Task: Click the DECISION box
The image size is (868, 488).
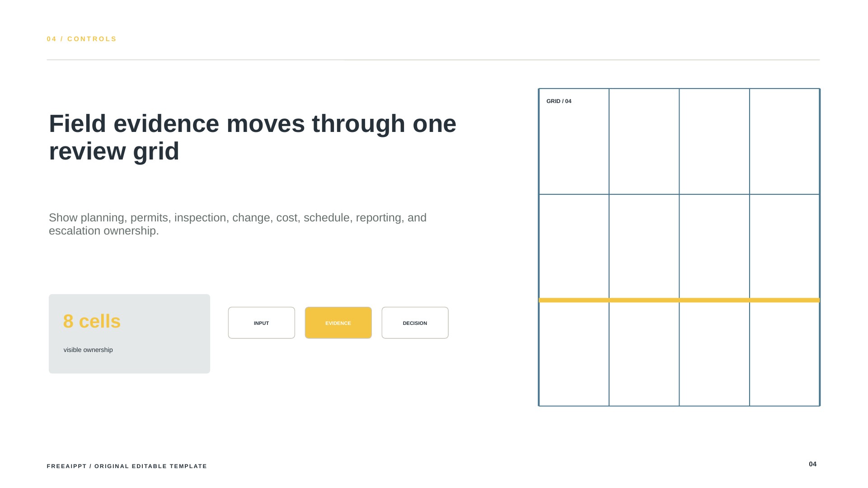Action: [415, 323]
